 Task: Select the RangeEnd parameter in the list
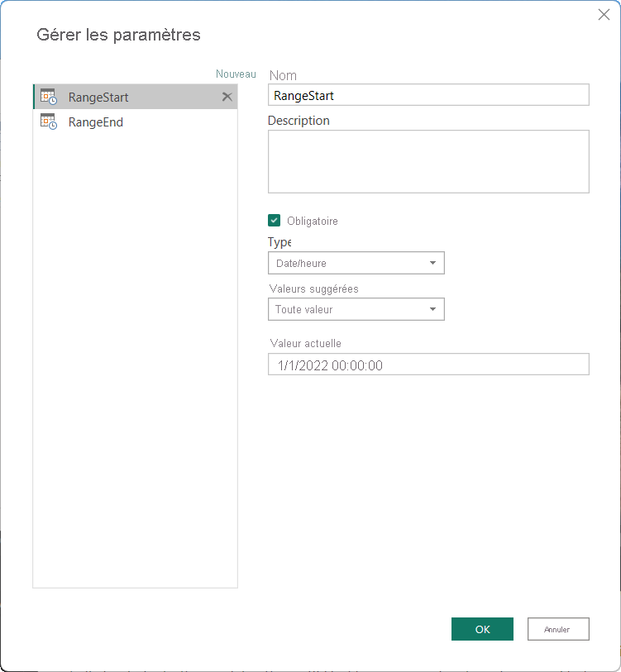coord(135,122)
